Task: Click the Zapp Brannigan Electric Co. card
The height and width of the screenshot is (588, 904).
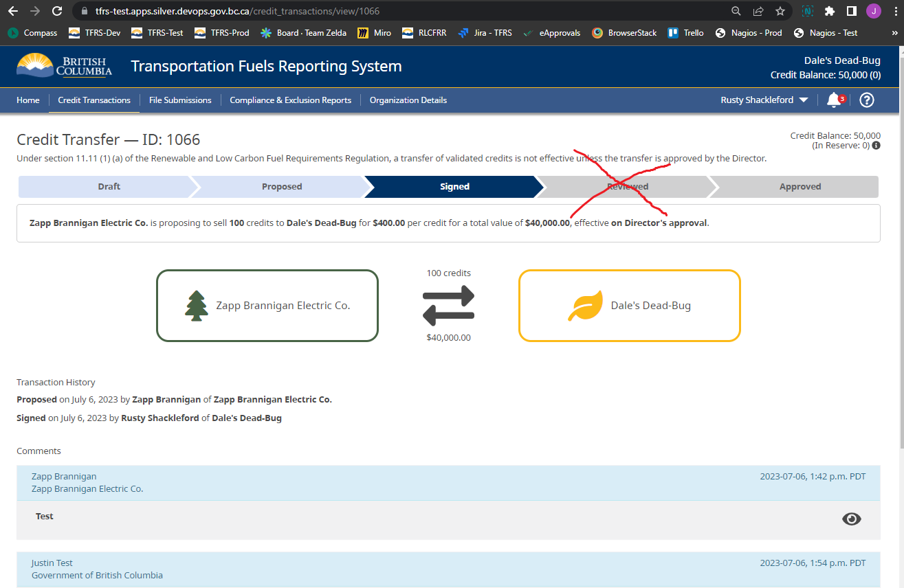Action: 267,306
